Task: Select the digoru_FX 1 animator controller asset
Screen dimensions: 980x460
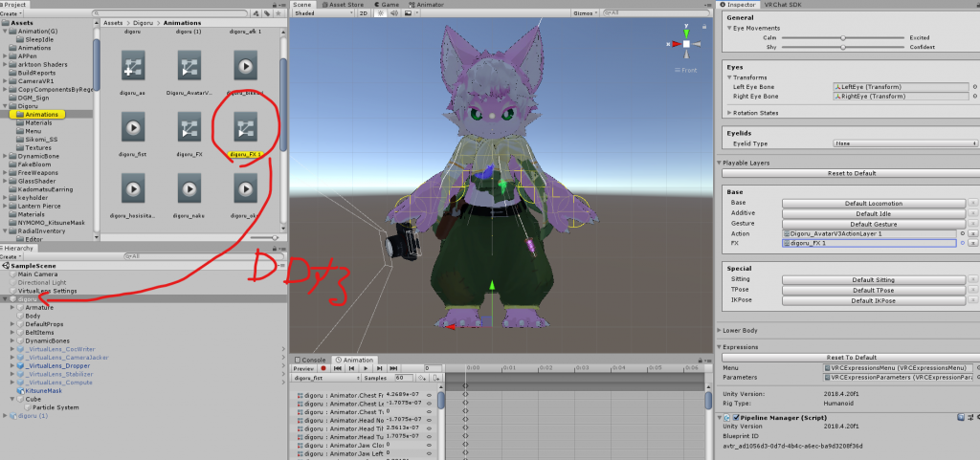Action: [x=245, y=128]
